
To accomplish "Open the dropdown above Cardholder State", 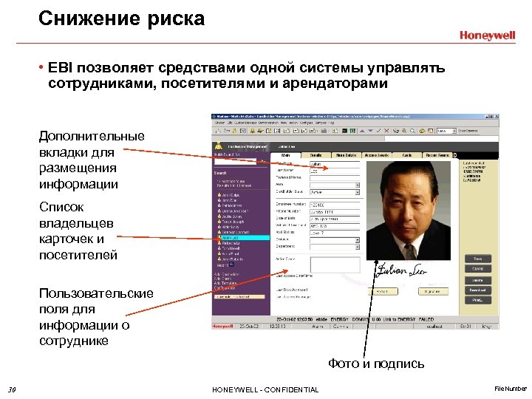I will tap(335, 185).
